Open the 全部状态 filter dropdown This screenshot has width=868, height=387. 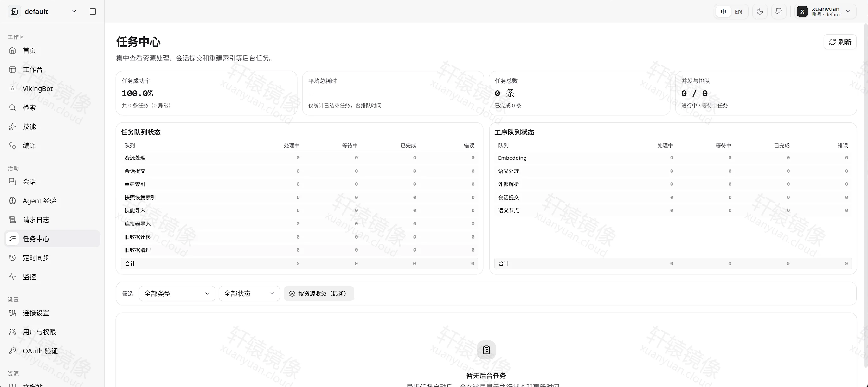249,293
